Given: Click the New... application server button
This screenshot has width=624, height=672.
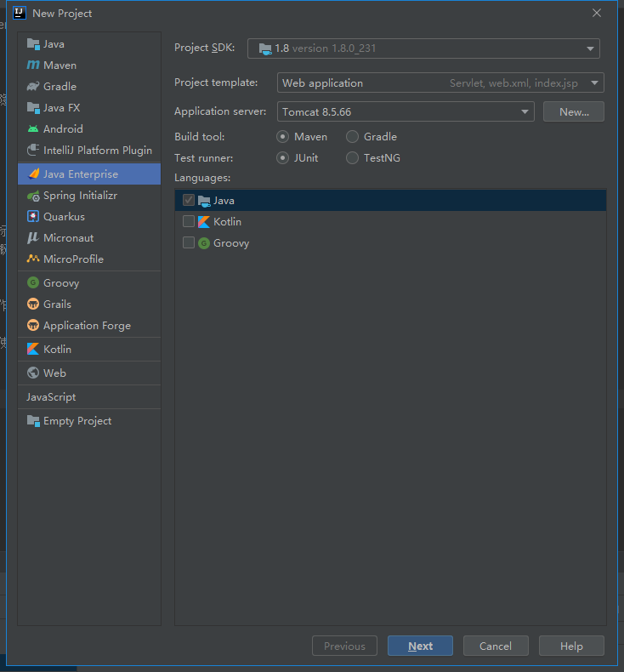Looking at the screenshot, I should tap(574, 111).
